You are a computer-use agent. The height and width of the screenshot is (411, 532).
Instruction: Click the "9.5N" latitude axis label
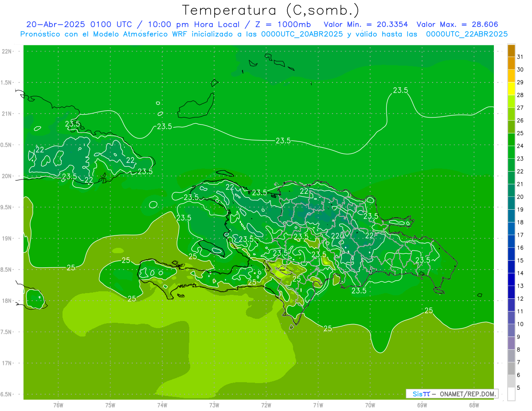coord(7,207)
